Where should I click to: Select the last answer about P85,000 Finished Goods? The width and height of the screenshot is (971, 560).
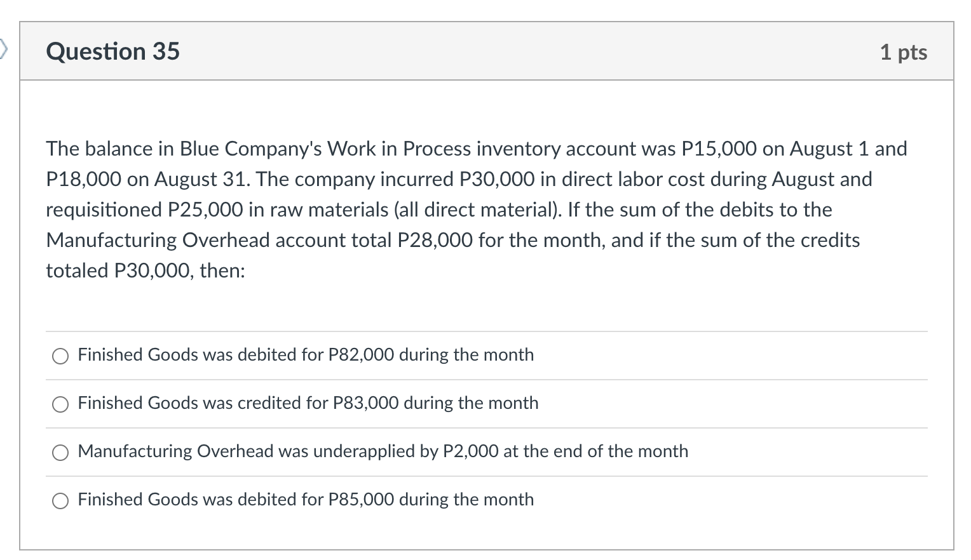[x=60, y=500]
